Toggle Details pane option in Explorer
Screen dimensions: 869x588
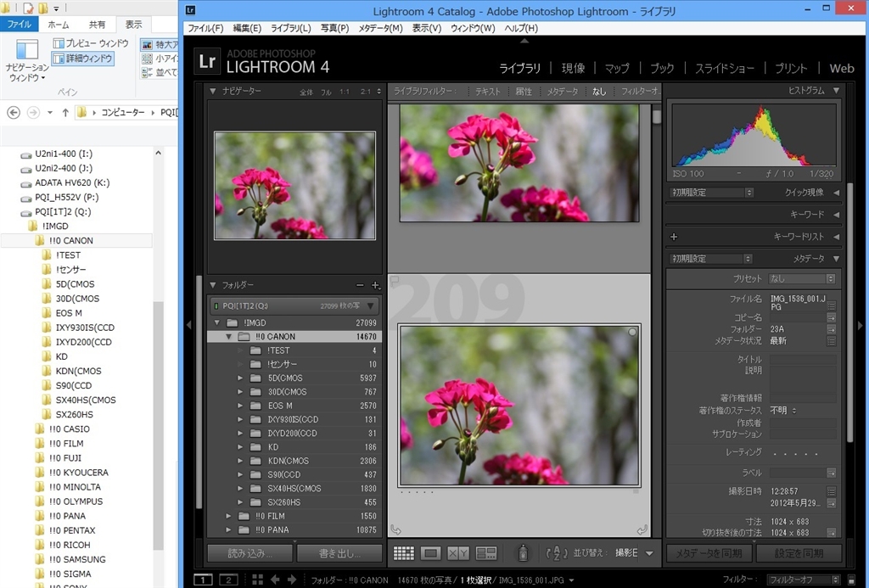83,59
